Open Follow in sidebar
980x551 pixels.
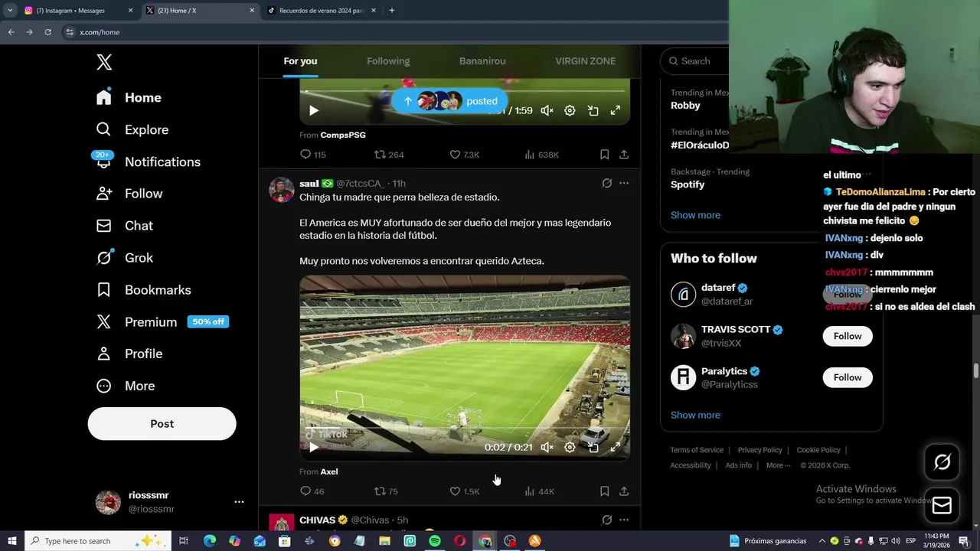click(129, 194)
